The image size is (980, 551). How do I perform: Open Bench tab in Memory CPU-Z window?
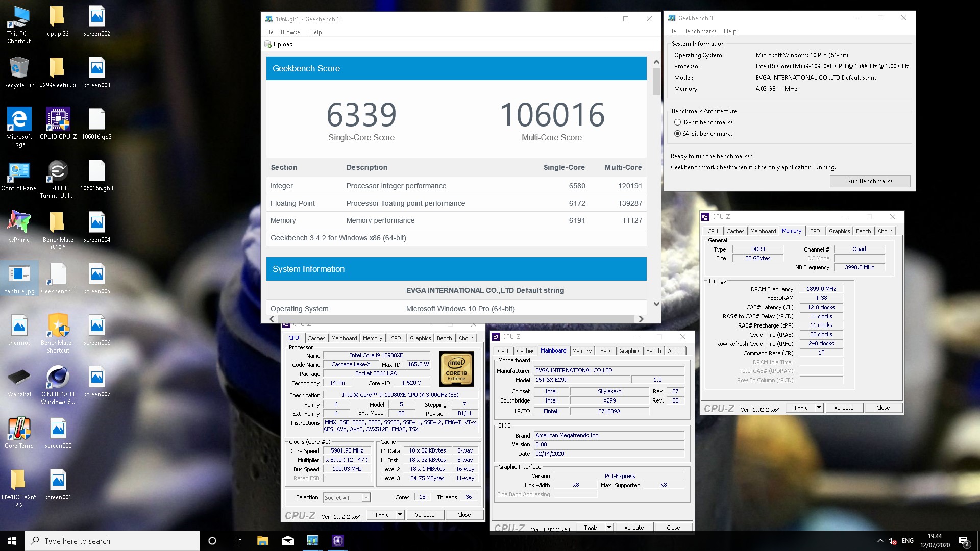(864, 231)
